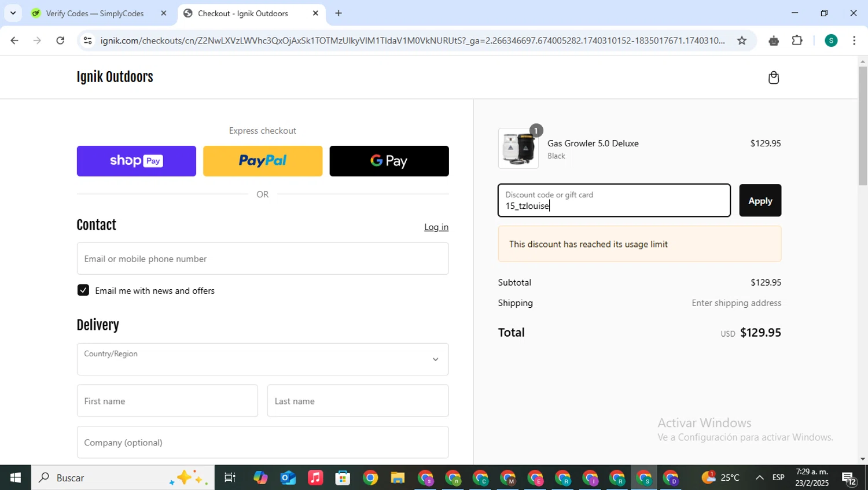The width and height of the screenshot is (868, 490).
Task: Click the Buscar taskbar search box
Action: [123, 478]
